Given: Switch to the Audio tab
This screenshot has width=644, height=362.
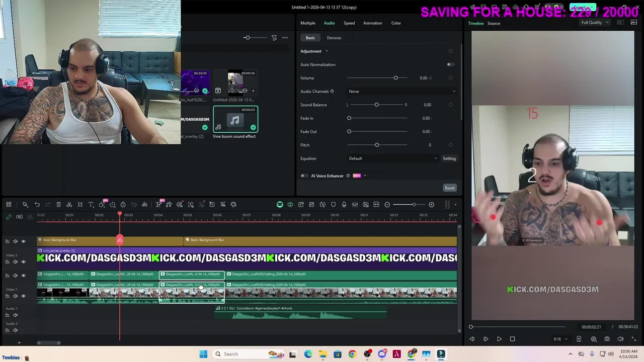Looking at the screenshot, I should pyautogui.click(x=329, y=23).
